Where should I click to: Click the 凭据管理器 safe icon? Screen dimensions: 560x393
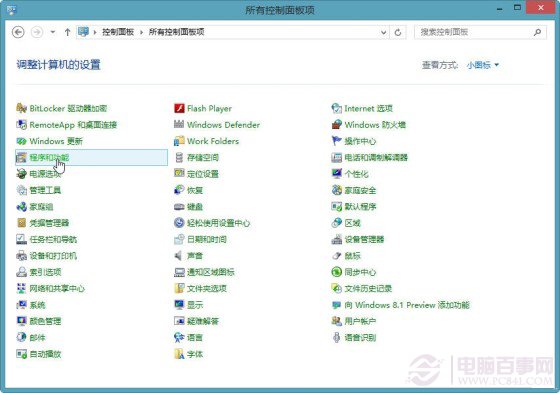point(21,223)
